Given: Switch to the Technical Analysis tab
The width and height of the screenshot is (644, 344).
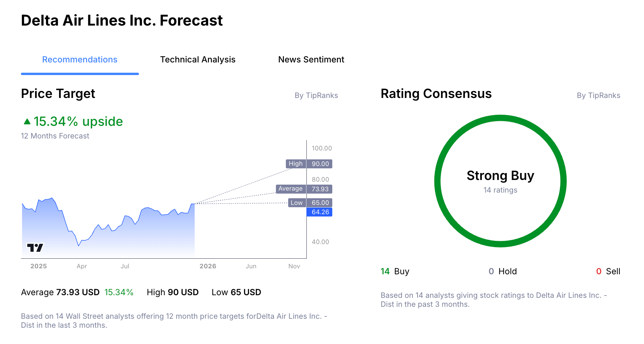Looking at the screenshot, I should pos(198,59).
